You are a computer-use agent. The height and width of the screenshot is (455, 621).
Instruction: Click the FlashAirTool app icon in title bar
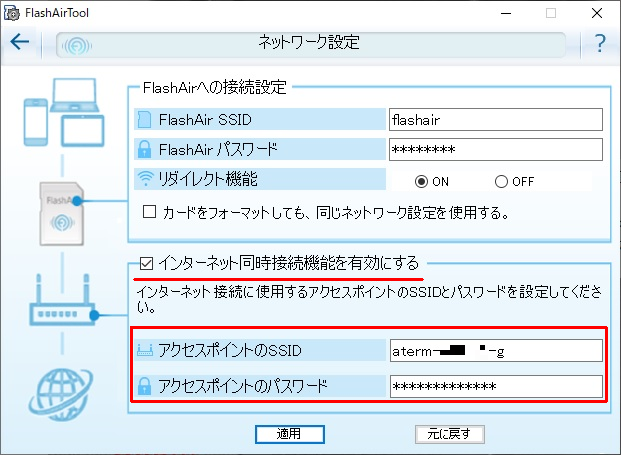(x=12, y=13)
